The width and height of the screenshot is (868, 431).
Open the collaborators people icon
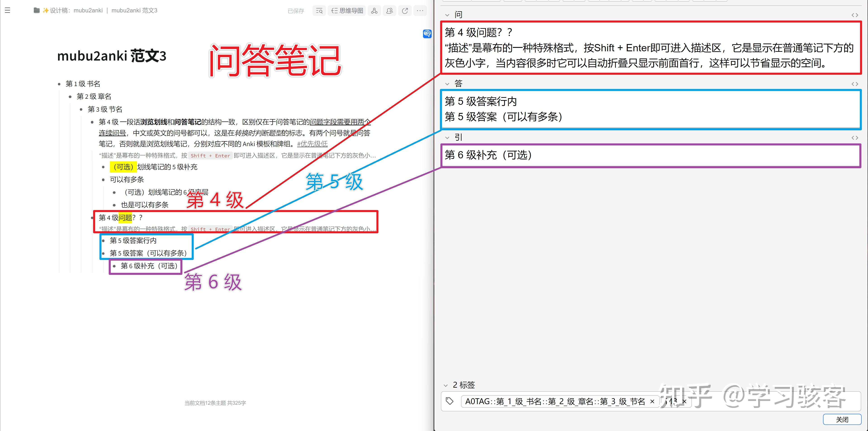tap(389, 11)
